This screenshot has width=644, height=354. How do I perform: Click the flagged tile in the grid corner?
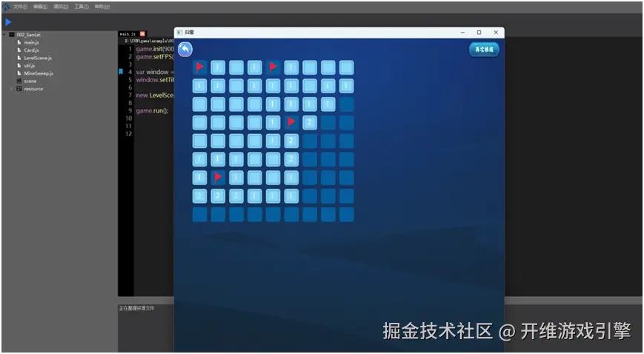pos(199,67)
